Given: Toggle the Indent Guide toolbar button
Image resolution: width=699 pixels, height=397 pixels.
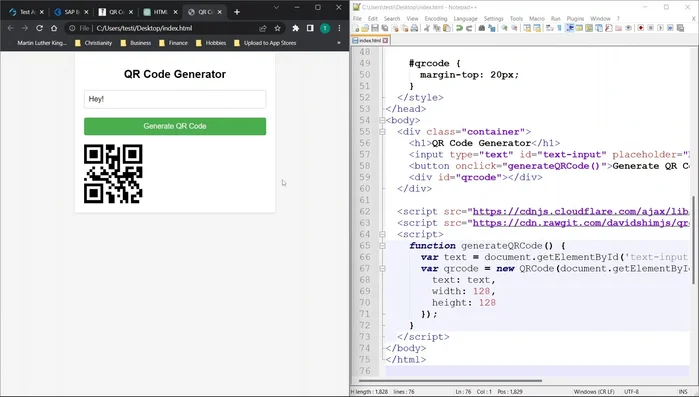Looking at the screenshot, I should tap(569, 28).
